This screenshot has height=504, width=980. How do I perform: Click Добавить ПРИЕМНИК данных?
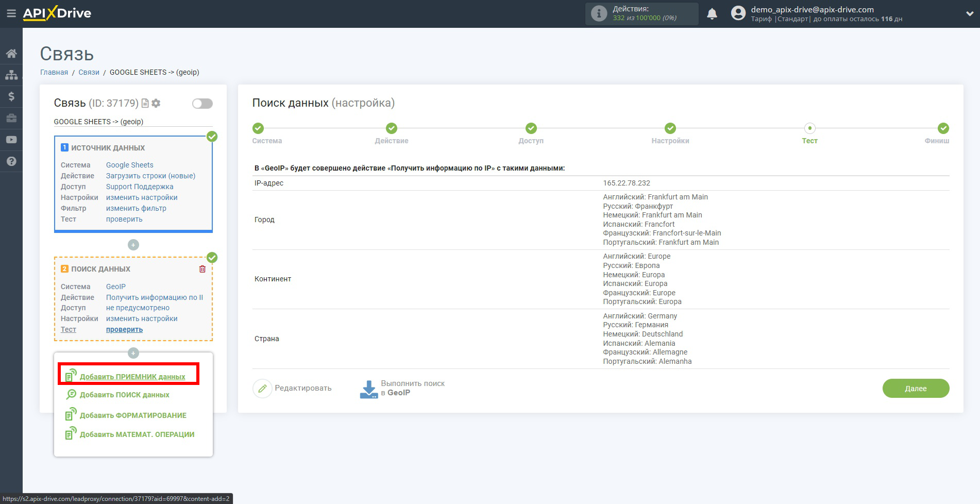click(x=132, y=377)
